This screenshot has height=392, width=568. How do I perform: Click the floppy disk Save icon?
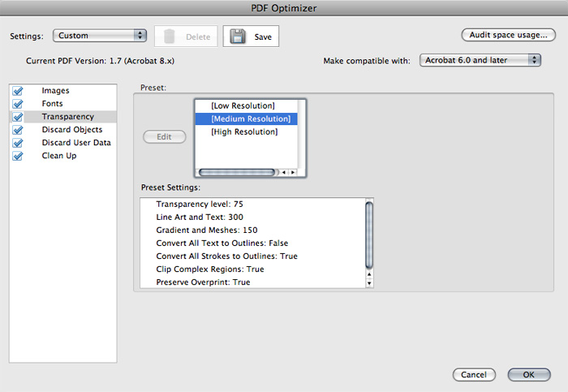point(237,37)
